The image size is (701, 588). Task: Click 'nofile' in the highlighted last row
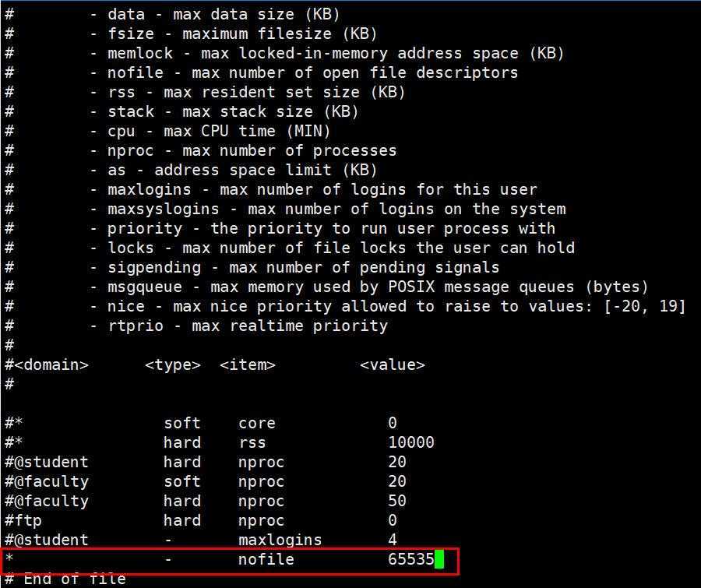pos(266,559)
